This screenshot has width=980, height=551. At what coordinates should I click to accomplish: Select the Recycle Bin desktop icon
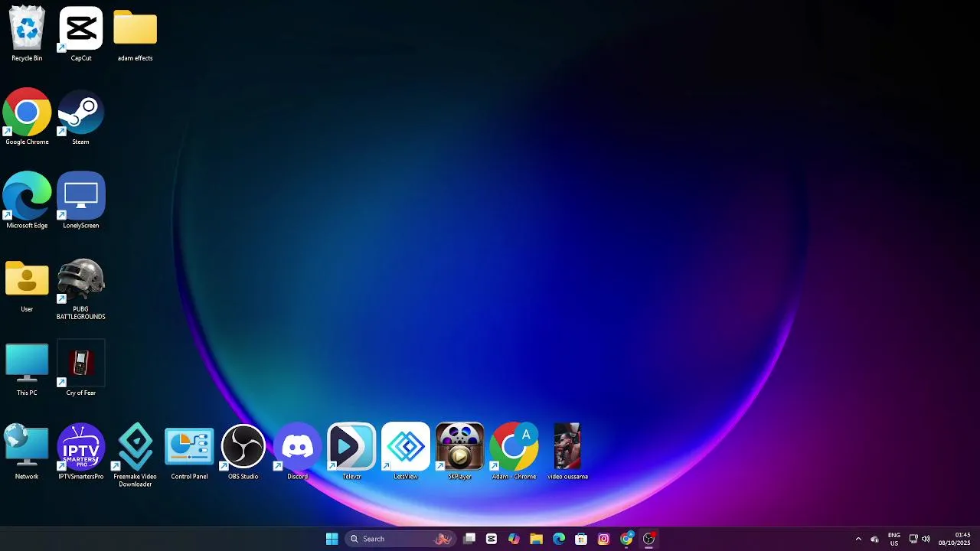(x=27, y=34)
